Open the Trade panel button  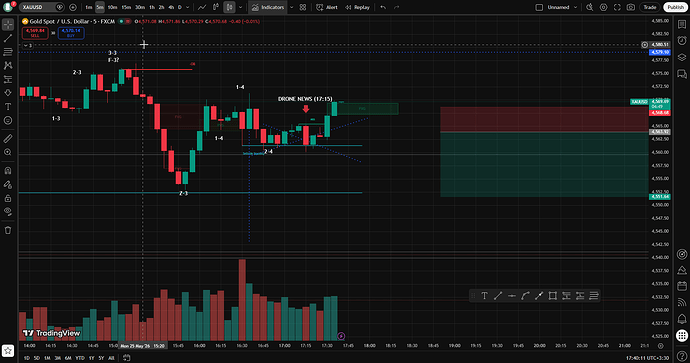(x=650, y=7)
